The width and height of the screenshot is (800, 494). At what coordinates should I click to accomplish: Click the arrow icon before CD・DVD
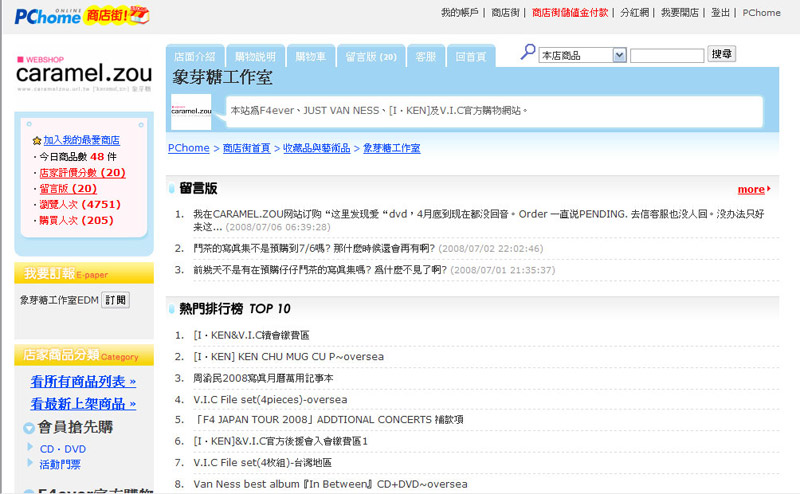point(30,448)
